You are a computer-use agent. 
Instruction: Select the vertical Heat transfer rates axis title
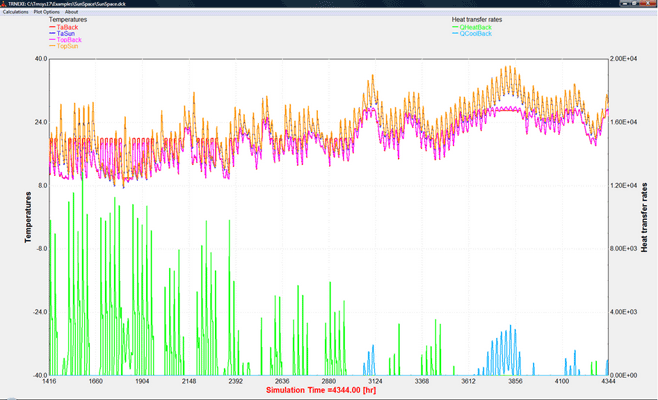(x=645, y=216)
